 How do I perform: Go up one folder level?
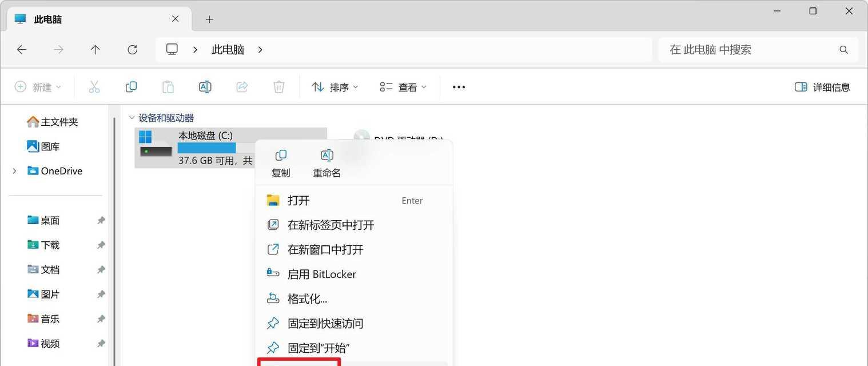click(x=95, y=50)
